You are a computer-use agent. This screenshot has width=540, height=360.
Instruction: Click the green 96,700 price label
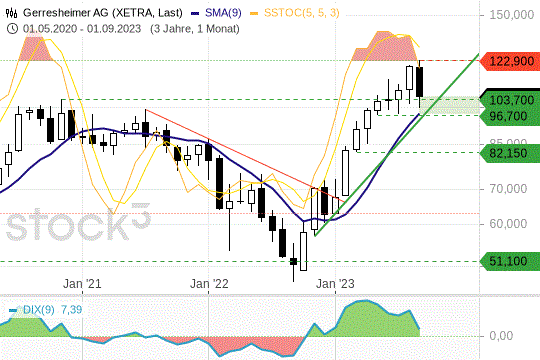click(511, 116)
